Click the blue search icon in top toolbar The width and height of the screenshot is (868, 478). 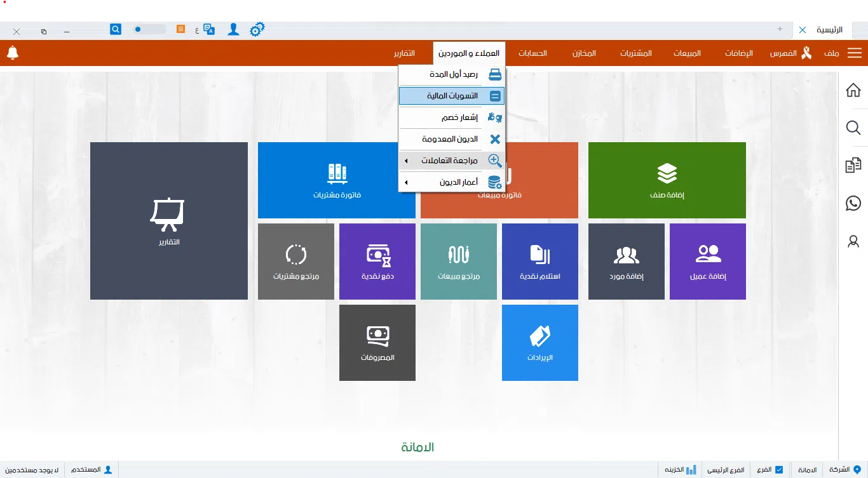pyautogui.click(x=116, y=29)
